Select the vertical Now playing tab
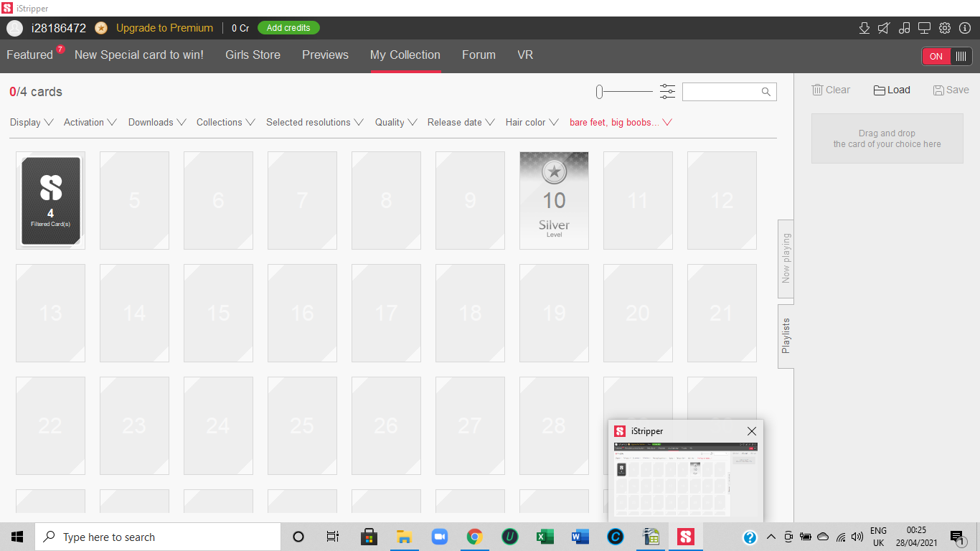Viewport: 980px width, 551px height. tap(786, 258)
